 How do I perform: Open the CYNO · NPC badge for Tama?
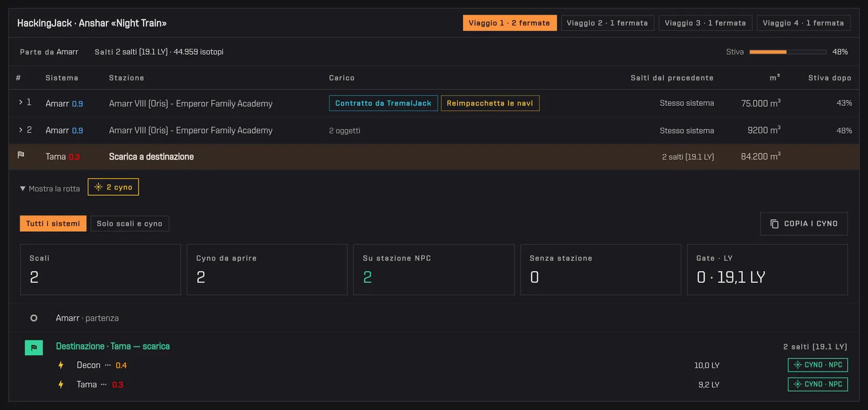[x=818, y=384]
